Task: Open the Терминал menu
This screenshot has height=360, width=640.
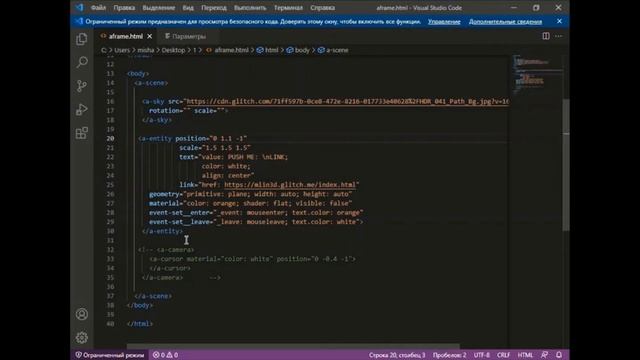Action: pyautogui.click(x=288, y=8)
